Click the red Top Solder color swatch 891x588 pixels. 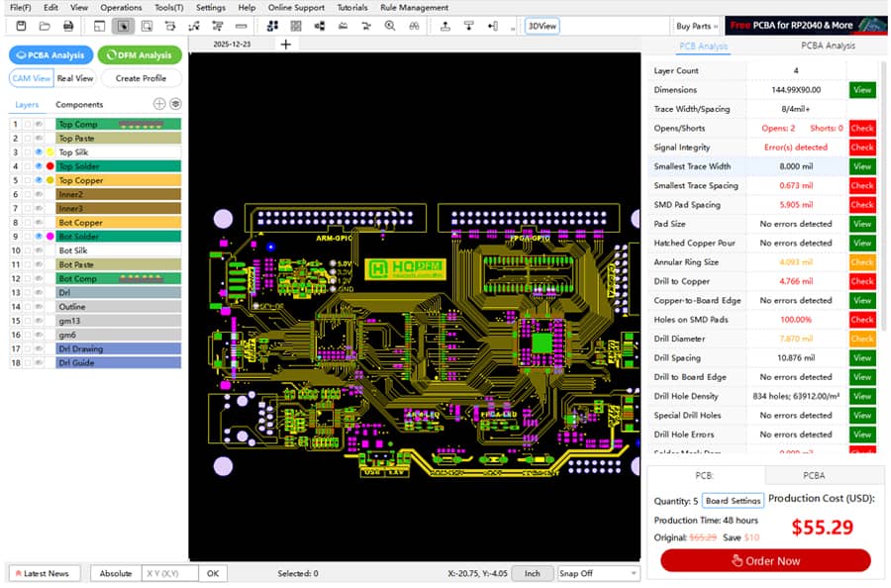coord(49,166)
